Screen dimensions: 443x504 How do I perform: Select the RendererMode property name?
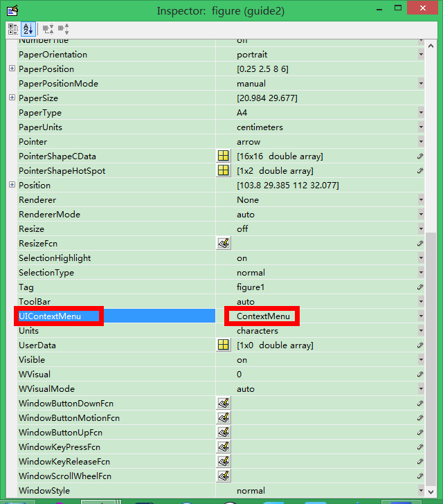[50, 215]
